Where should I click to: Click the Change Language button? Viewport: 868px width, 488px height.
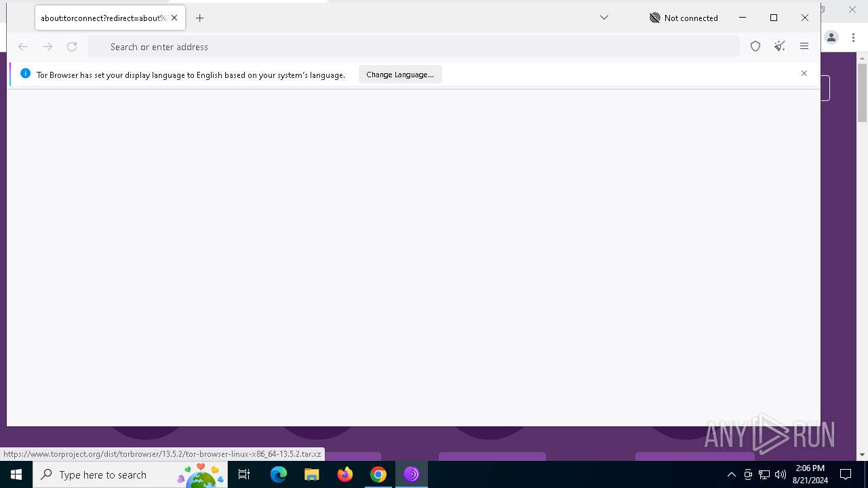tap(400, 75)
